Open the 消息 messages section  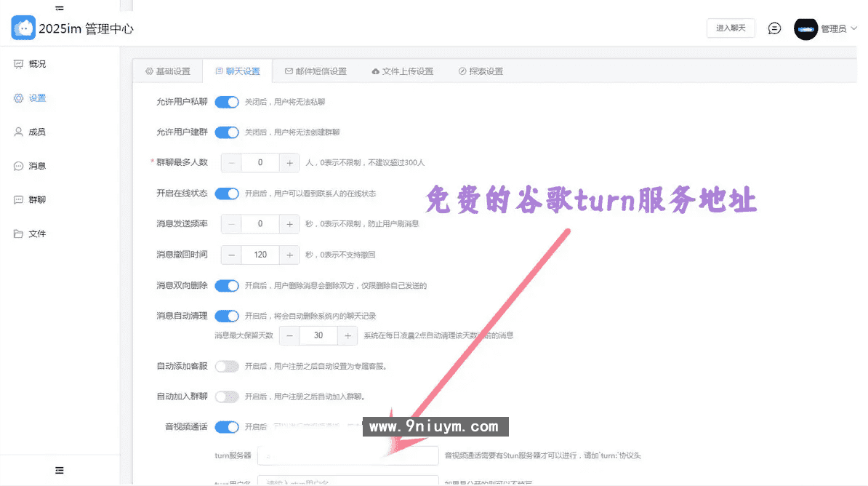click(x=36, y=166)
